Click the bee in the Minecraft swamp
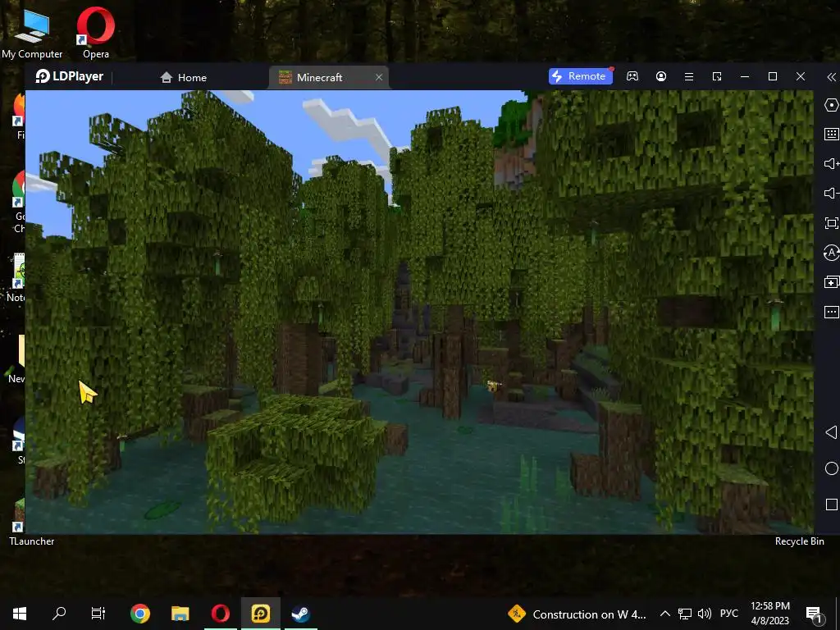 coord(493,386)
